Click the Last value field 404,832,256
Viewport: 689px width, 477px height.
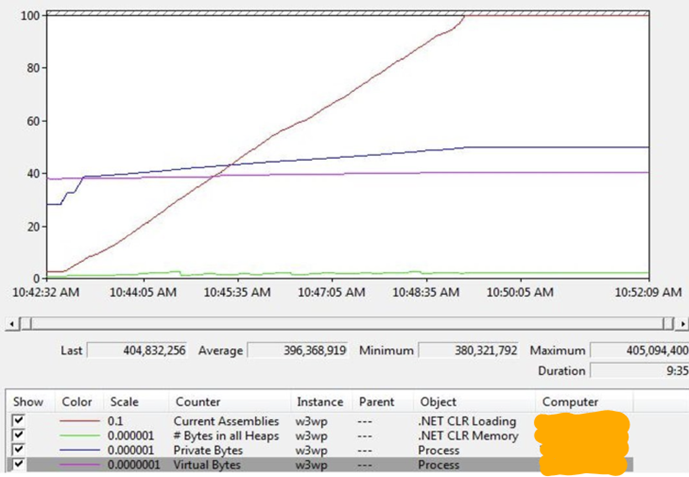tap(137, 350)
